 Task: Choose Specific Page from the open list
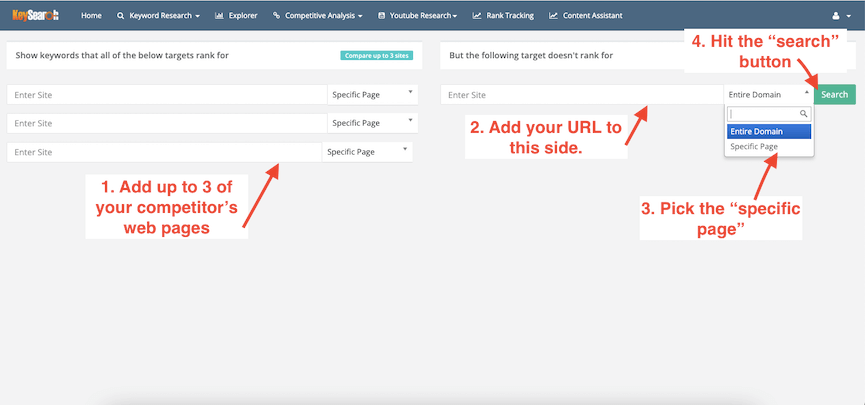pos(769,147)
